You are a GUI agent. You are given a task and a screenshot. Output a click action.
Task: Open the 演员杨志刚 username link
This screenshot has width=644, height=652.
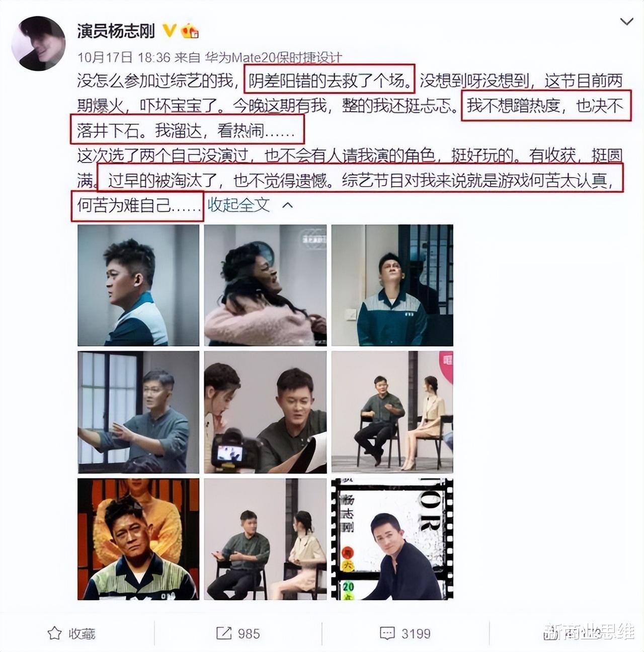coord(116,31)
